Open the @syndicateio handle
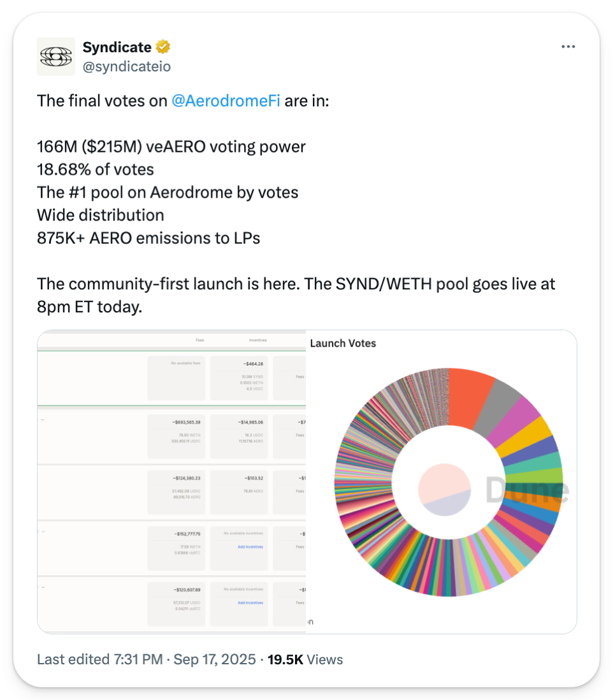Screen dimensions: 613x700 (127, 66)
